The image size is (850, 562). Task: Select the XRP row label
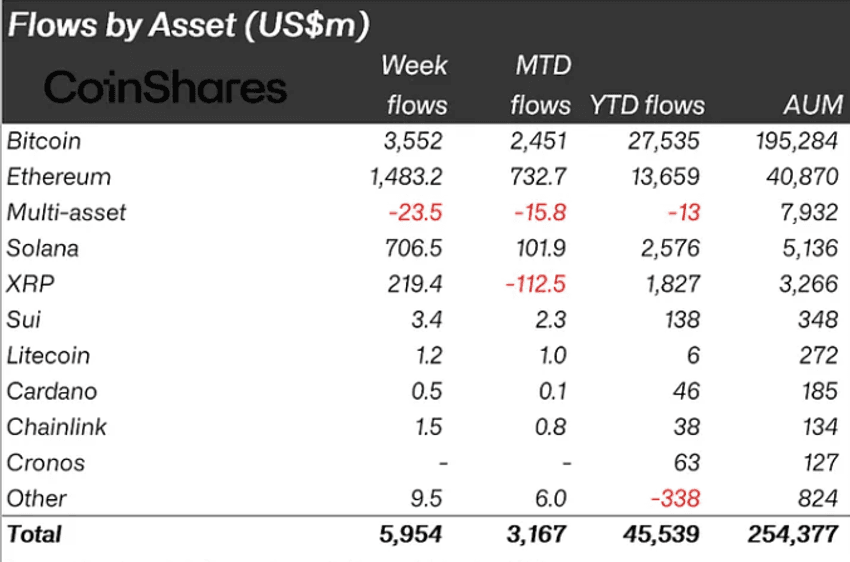point(30,284)
